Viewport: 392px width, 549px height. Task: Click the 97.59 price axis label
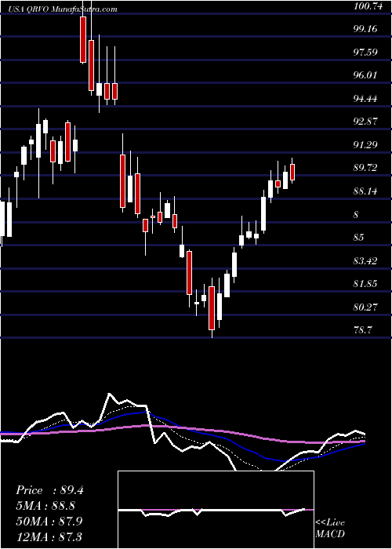click(x=365, y=53)
